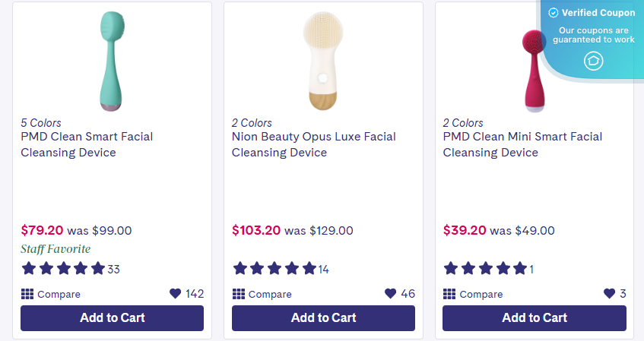
Task: Favorite the Nion Beauty Opus Luxe device
Action: tap(391, 293)
